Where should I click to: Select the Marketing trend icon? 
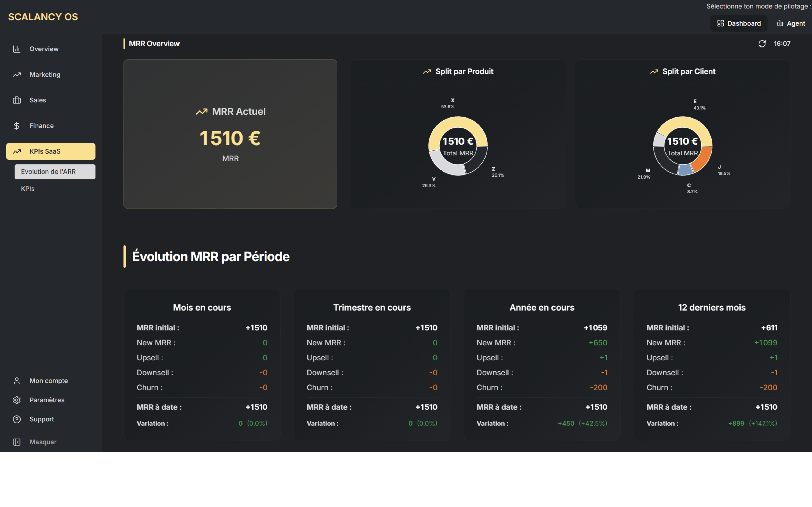click(x=17, y=74)
